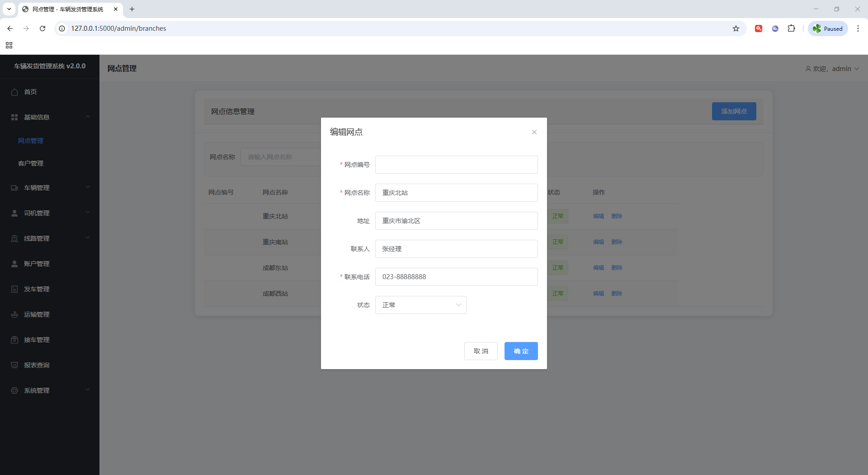Click the 报表查询 chart icon
The height and width of the screenshot is (475, 868).
[14, 365]
